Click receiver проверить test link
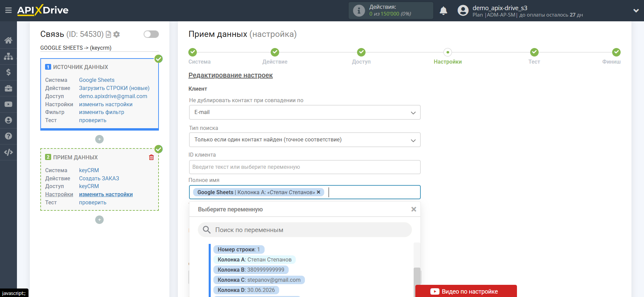This screenshot has height=297, width=644. click(x=92, y=203)
